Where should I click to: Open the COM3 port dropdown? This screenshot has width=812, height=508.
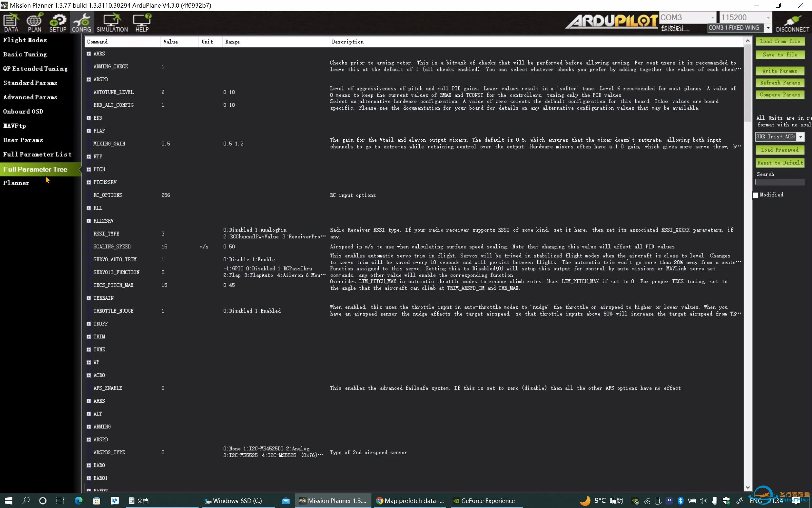coord(712,17)
